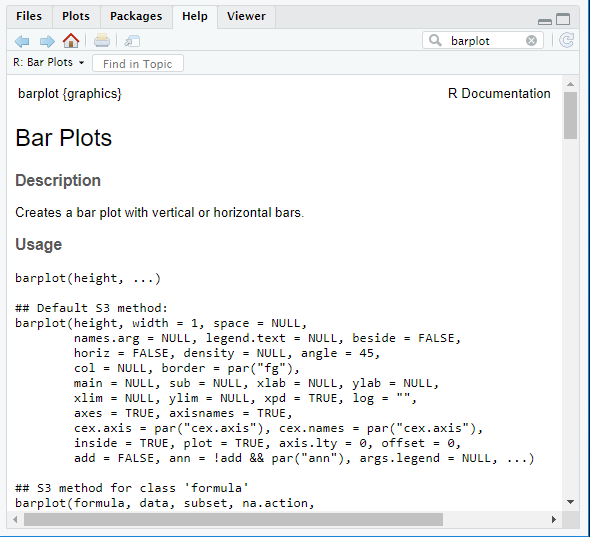Screen dimensions: 590x537
Task: Expand the R: Bar Plots topic dropdown
Action: [49, 62]
